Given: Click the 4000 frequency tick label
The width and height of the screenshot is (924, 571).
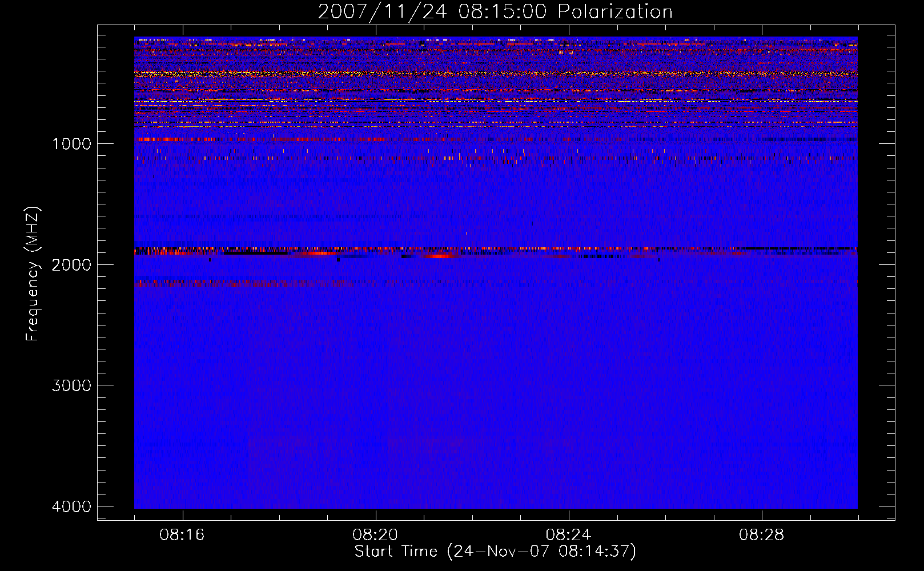Looking at the screenshot, I should click(71, 506).
